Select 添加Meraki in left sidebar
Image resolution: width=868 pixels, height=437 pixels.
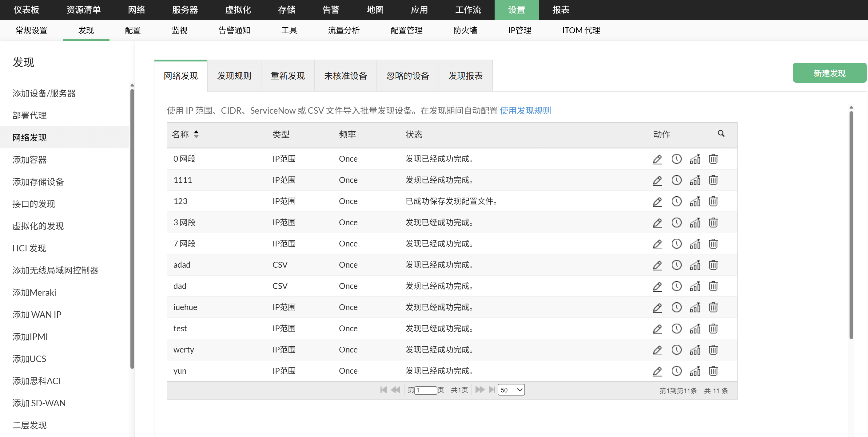(34, 292)
